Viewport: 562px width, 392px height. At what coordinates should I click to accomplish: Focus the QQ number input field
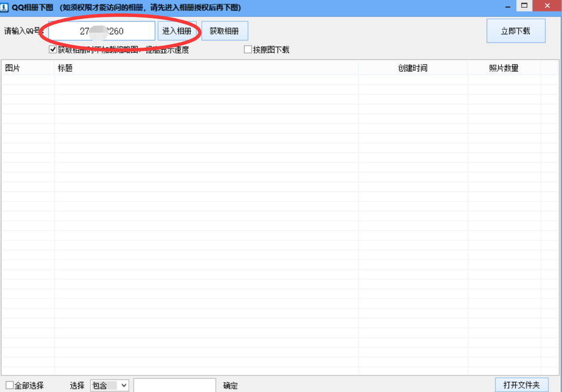(x=102, y=31)
